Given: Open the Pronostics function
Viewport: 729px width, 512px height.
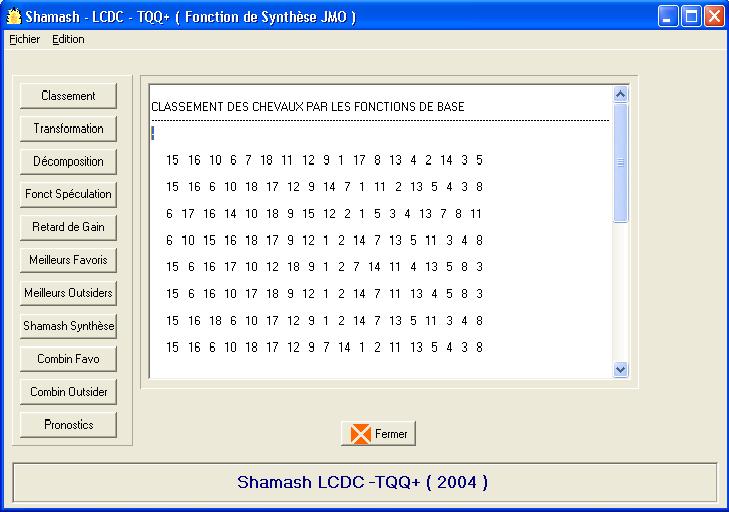Looking at the screenshot, I should click(68, 425).
